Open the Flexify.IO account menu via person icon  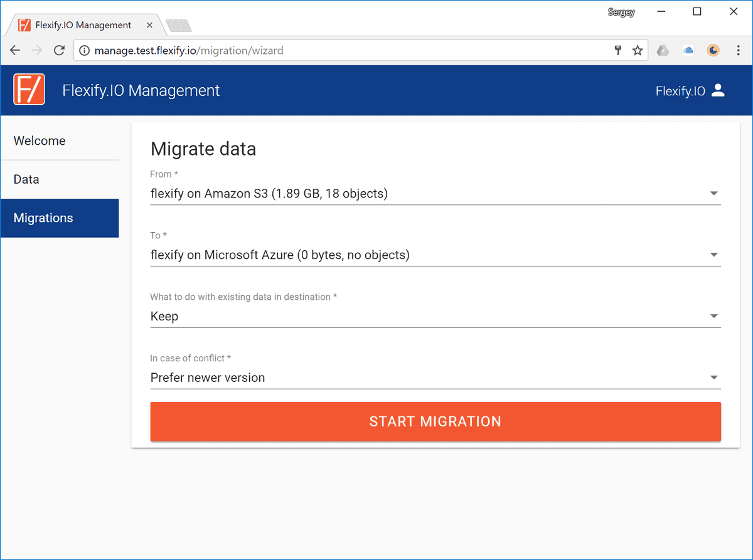[718, 90]
